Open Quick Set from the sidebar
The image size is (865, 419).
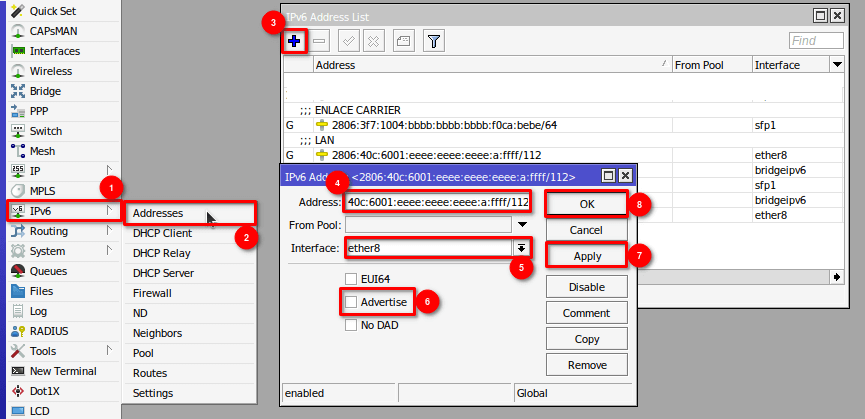tap(52, 11)
